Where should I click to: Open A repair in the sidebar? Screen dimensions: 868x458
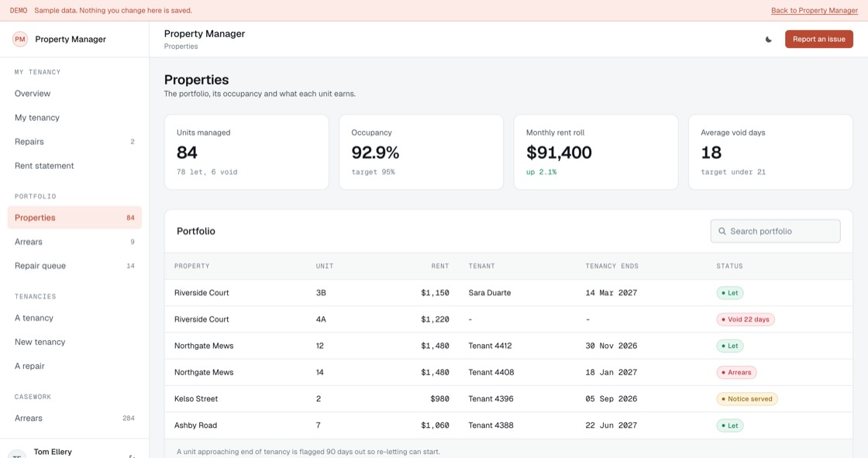(74, 366)
